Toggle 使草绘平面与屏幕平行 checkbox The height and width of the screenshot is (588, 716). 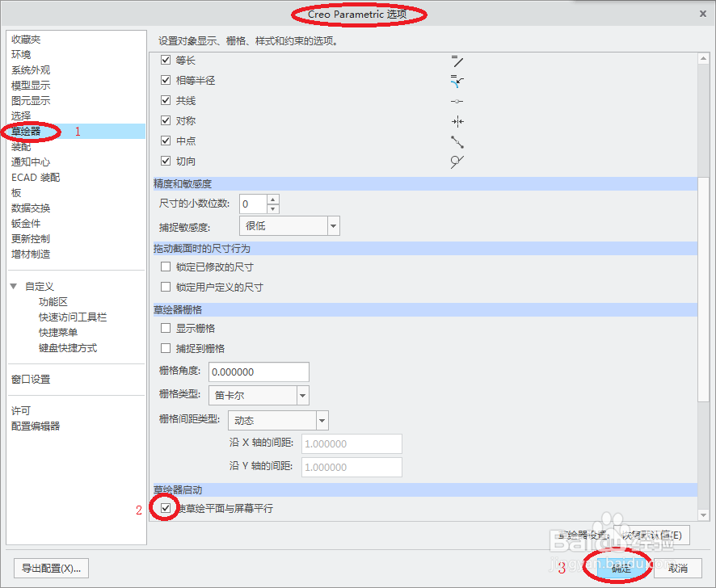(166, 509)
